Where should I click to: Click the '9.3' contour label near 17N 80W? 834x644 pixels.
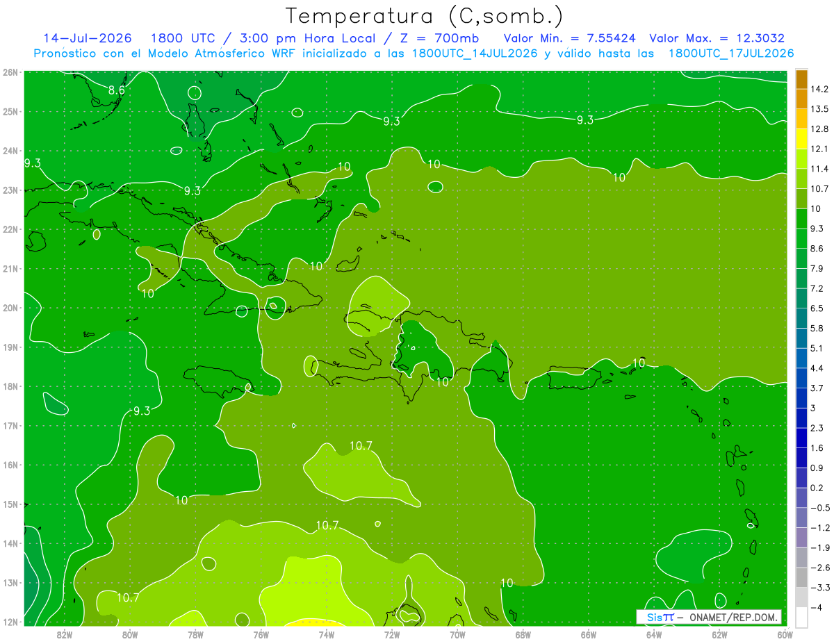click(141, 411)
